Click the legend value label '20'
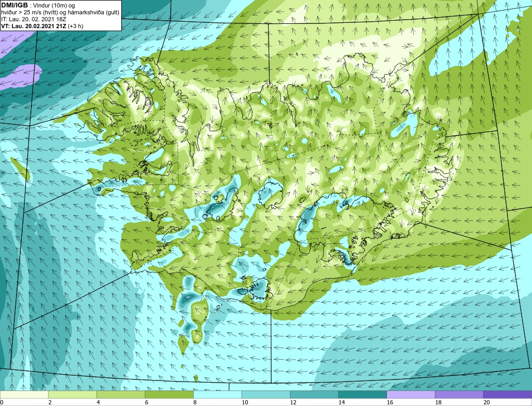 pos(487,403)
